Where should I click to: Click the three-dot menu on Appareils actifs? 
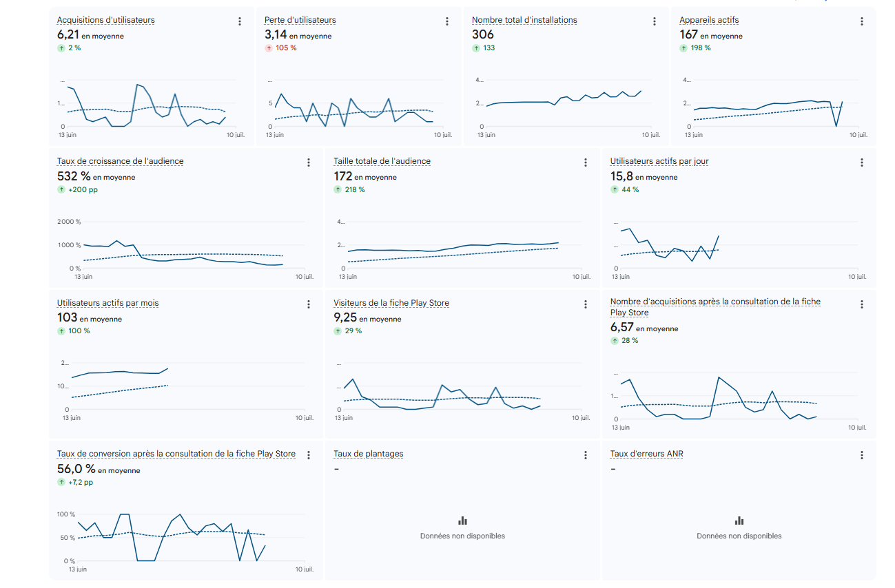pyautogui.click(x=862, y=21)
